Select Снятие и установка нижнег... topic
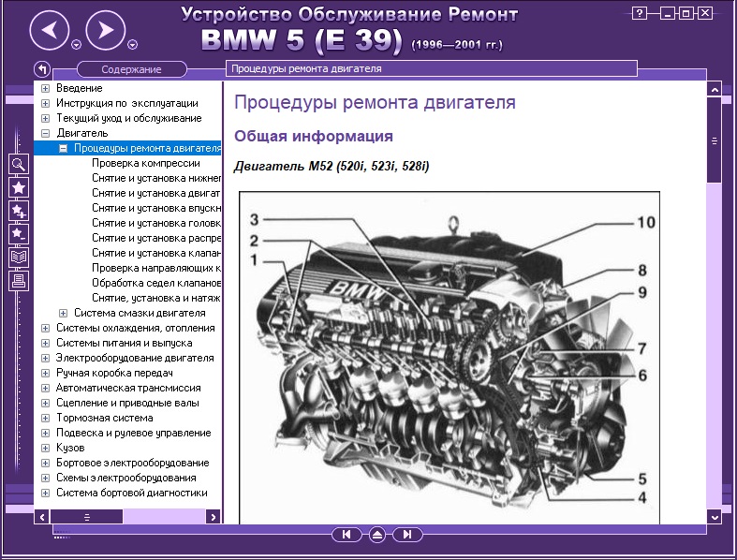Image resolution: width=737 pixels, height=560 pixels. pyautogui.click(x=156, y=178)
